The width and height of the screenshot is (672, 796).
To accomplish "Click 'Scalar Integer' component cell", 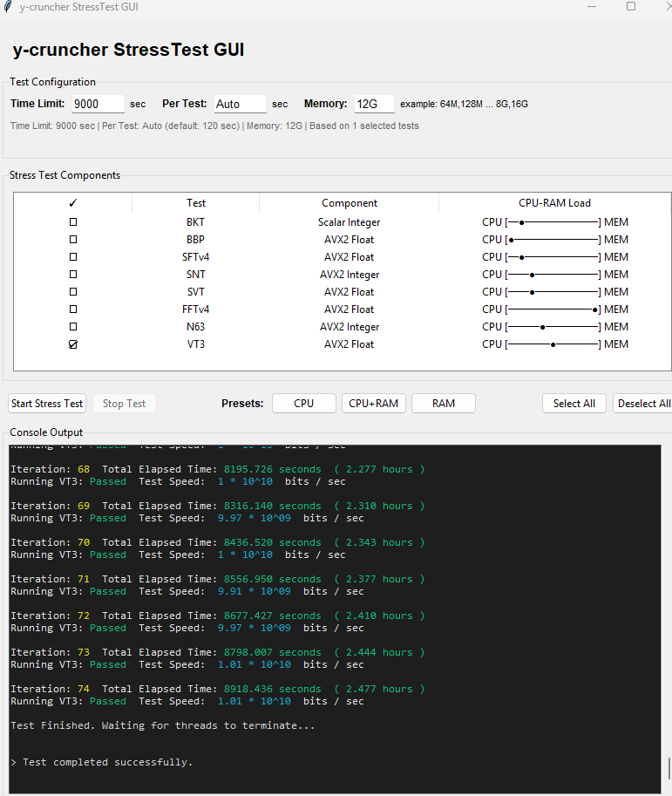I will pos(350,222).
